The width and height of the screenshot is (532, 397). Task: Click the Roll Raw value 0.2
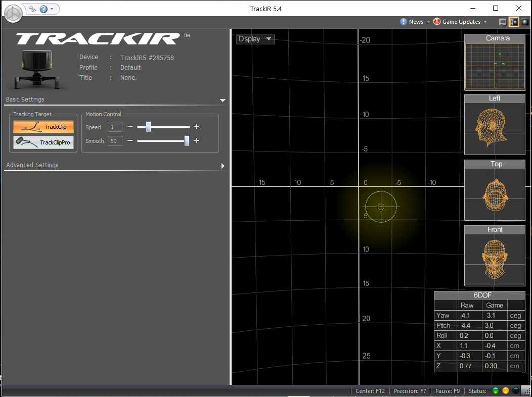click(x=464, y=336)
